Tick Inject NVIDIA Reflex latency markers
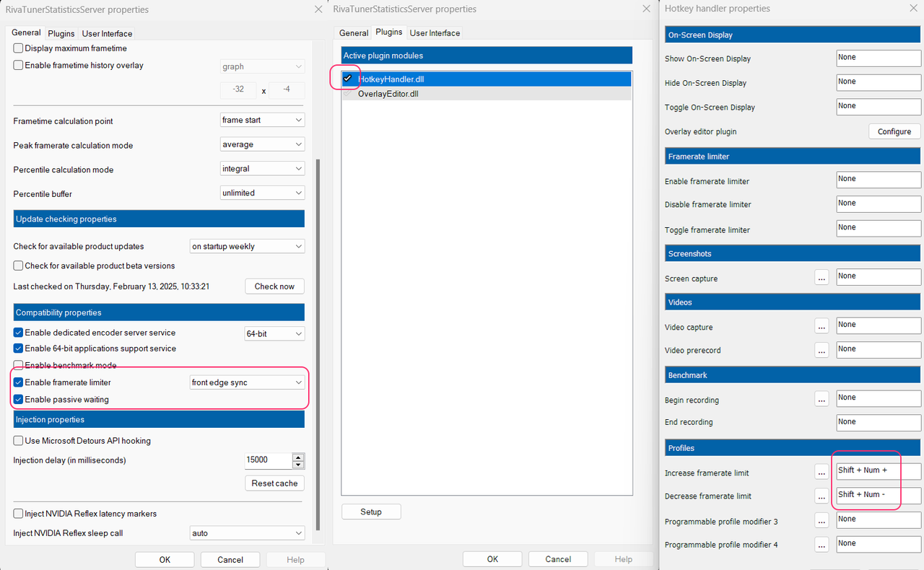This screenshot has height=570, width=924. 19,514
